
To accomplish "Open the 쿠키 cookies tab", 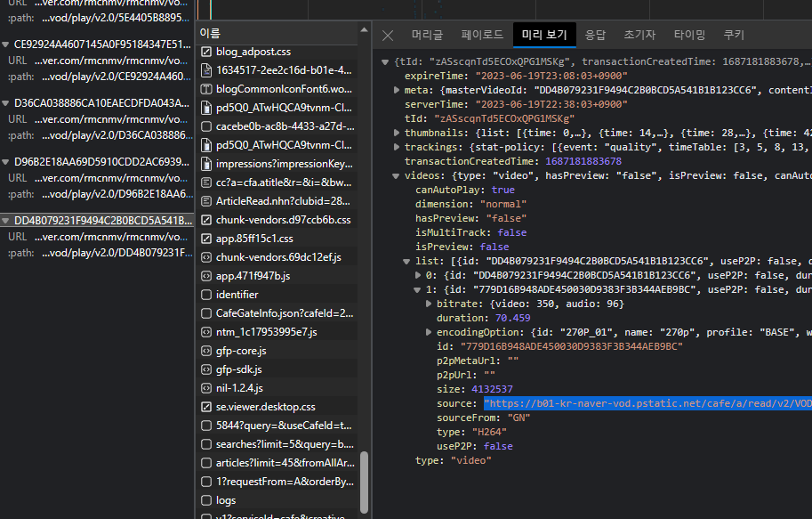I will pyautogui.click(x=734, y=35).
